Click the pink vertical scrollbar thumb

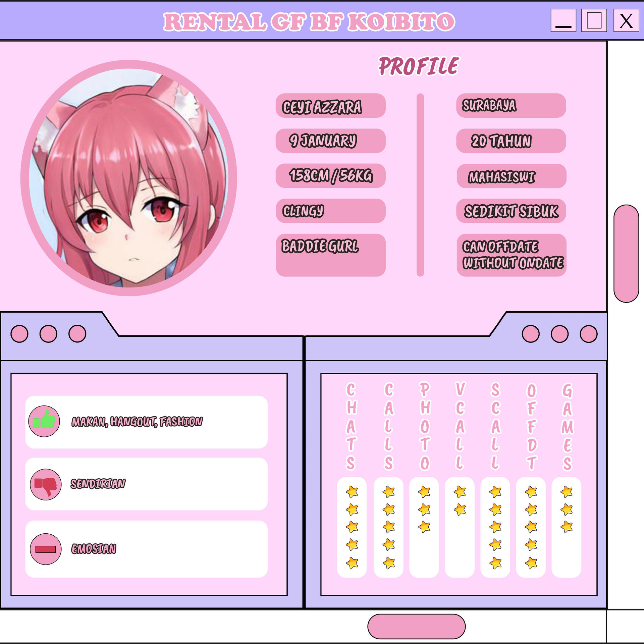click(626, 253)
